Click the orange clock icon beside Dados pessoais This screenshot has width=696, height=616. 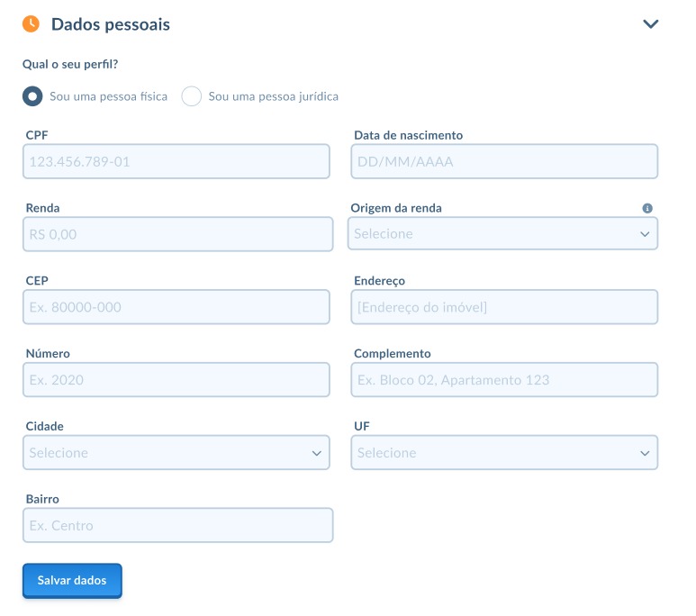tap(31, 24)
